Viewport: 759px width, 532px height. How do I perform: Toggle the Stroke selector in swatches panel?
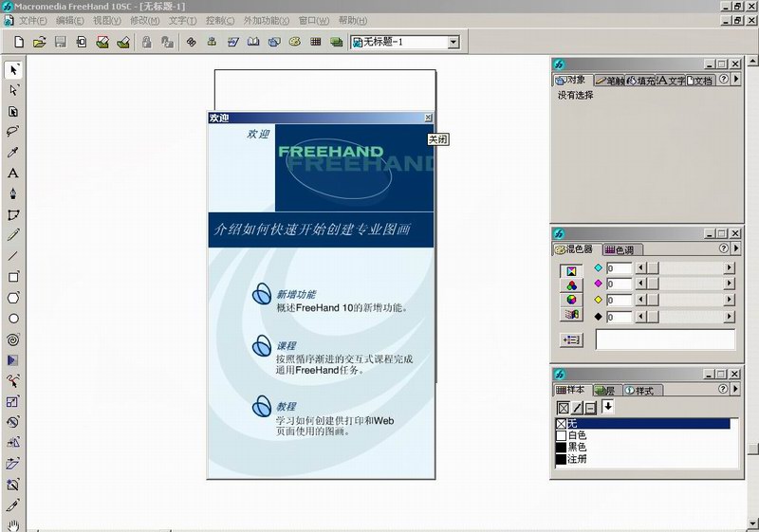(x=577, y=408)
